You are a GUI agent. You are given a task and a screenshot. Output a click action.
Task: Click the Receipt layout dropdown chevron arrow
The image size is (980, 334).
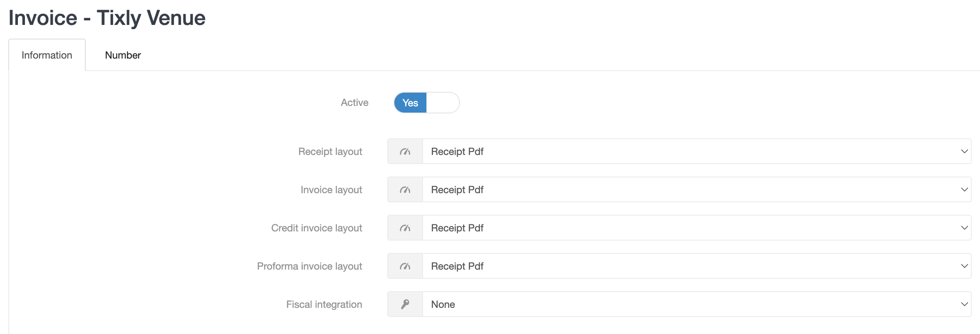pos(964,152)
